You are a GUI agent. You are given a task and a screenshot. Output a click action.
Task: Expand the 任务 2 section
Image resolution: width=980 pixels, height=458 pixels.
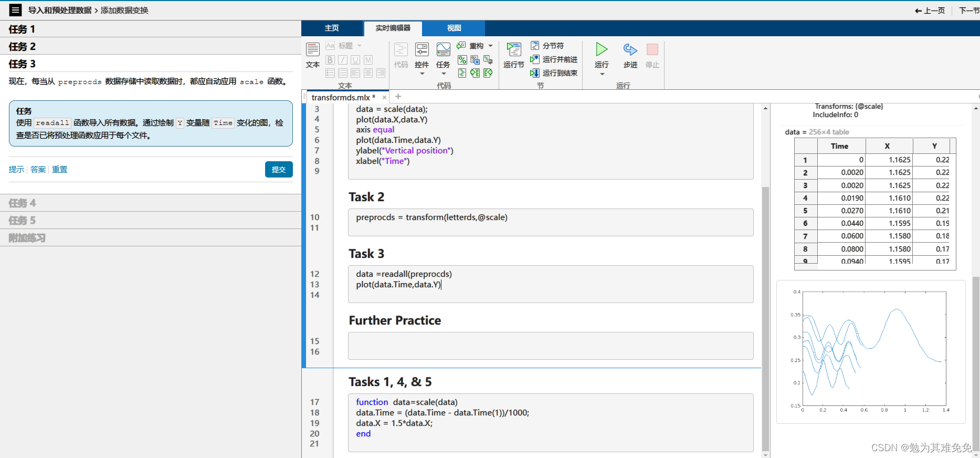coord(151,46)
